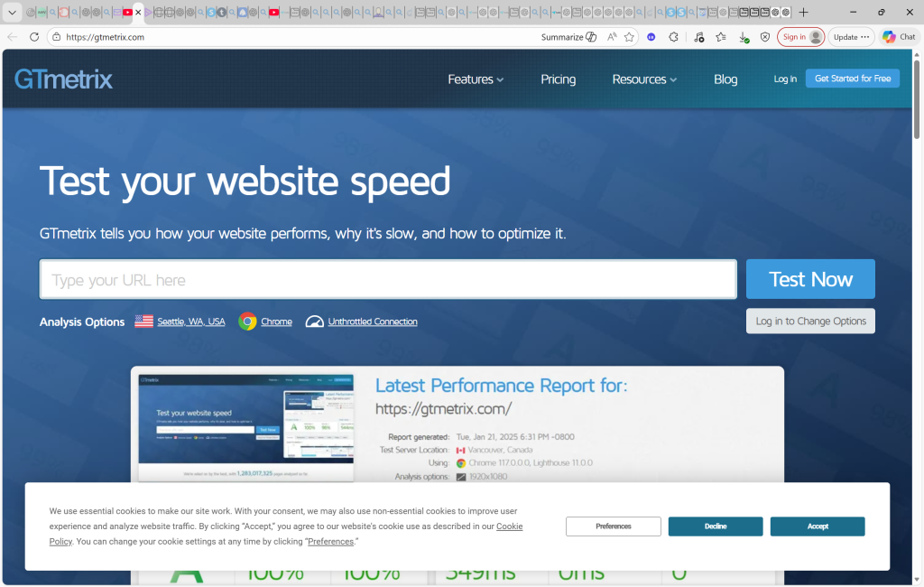Click the URL entry field
924x587 pixels.
pos(388,278)
